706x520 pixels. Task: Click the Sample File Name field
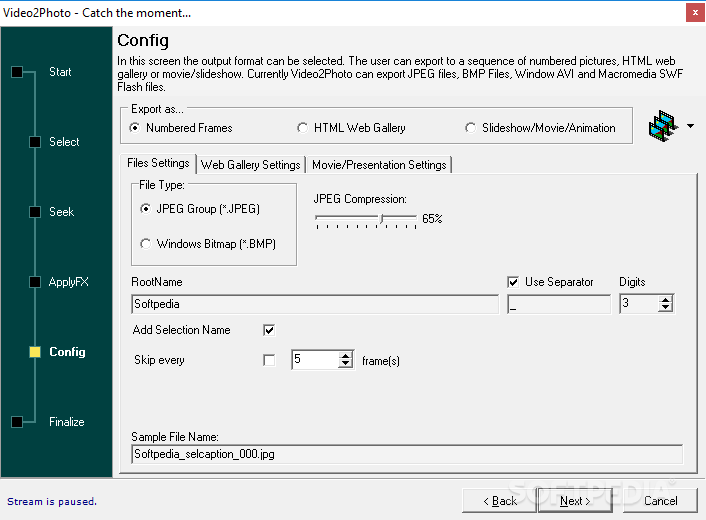pos(407,454)
